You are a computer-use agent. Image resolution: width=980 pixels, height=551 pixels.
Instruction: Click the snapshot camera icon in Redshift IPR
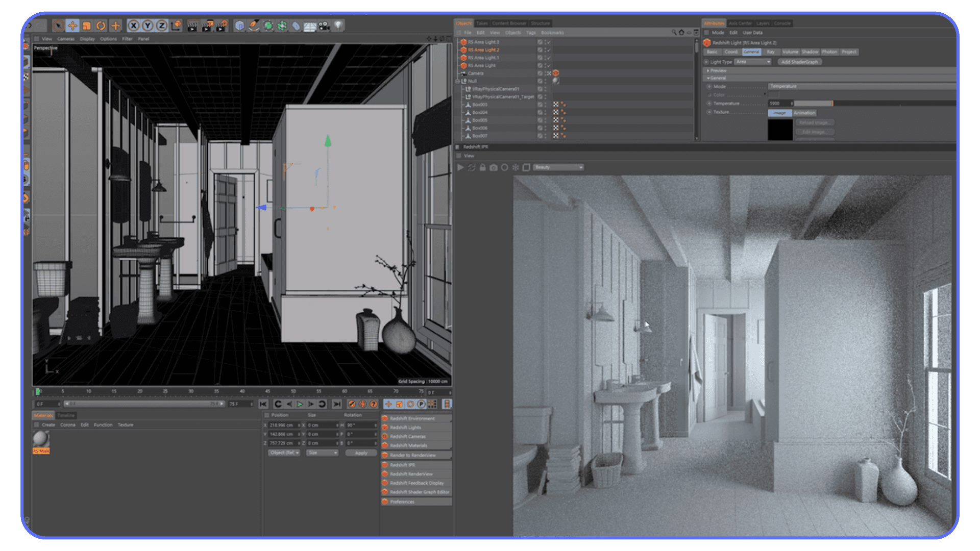click(492, 167)
